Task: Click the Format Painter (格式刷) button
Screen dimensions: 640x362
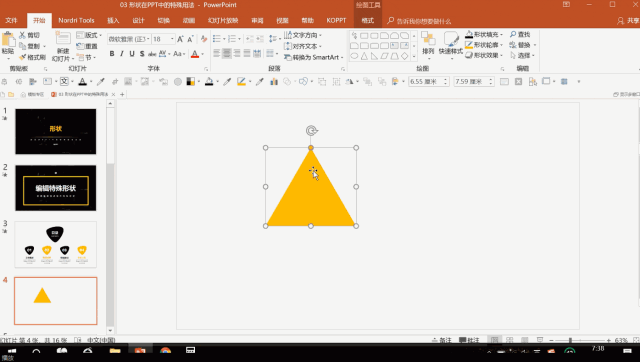Action: [32, 57]
